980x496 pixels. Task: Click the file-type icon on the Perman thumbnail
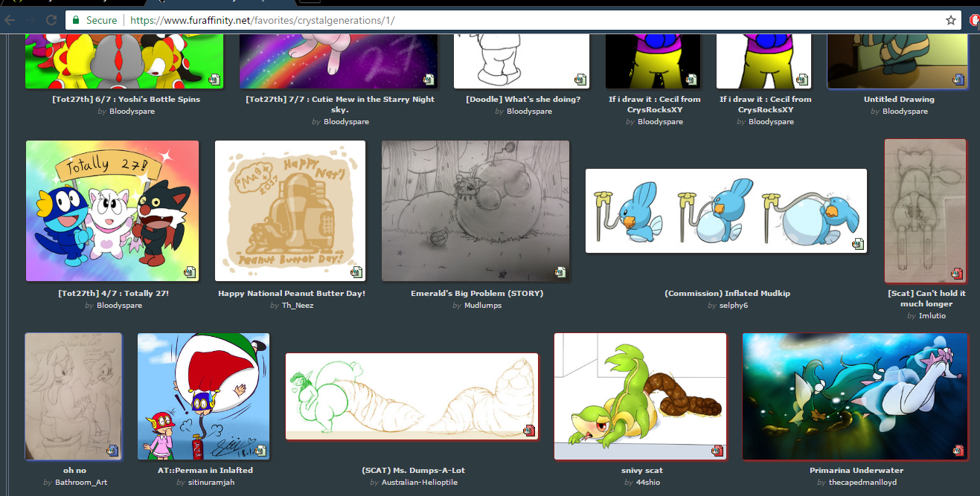(260, 450)
